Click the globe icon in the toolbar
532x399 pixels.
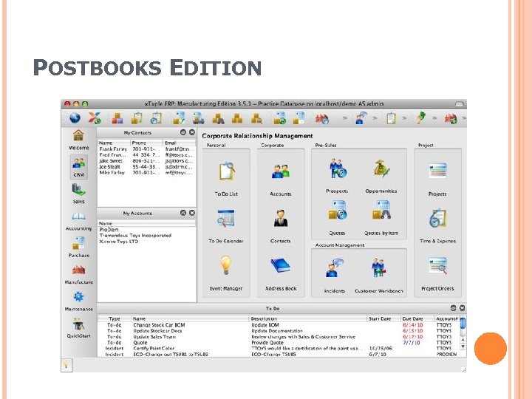75,118
